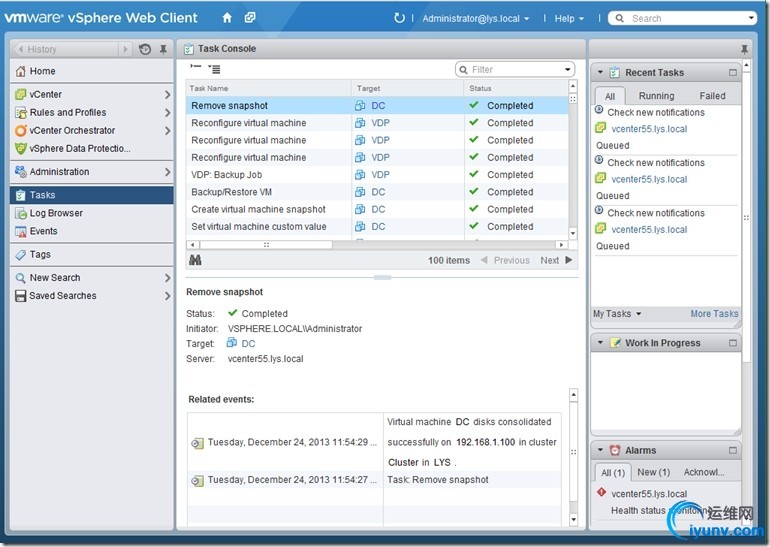Screen dimensions: 770x547
Task: Open new window icon in top bar
Action: pos(250,18)
